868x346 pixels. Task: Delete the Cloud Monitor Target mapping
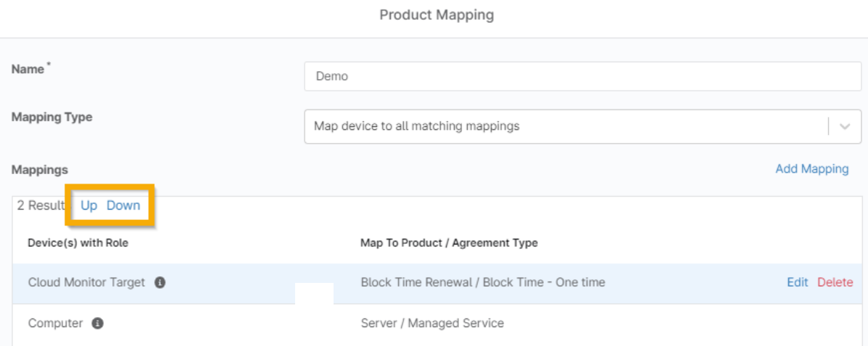point(835,283)
